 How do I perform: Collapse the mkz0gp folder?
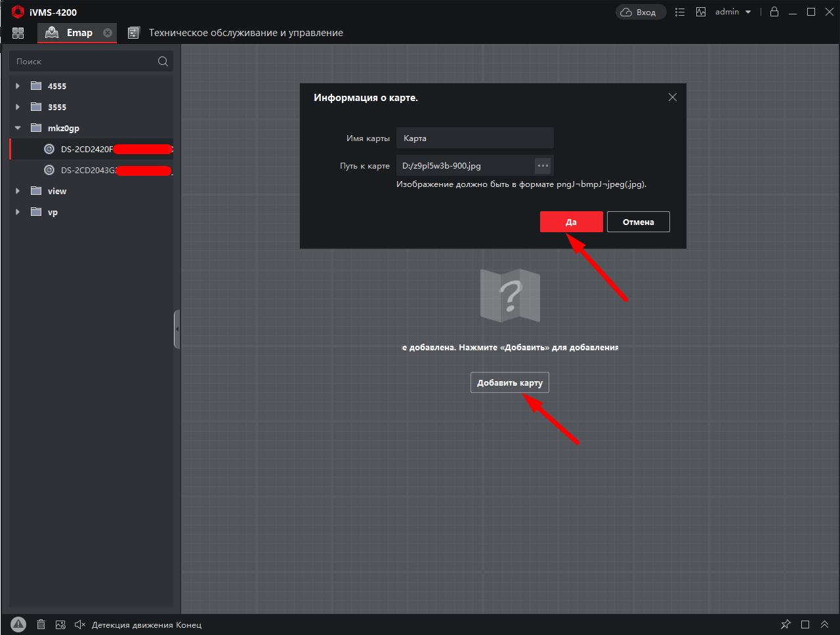[18, 128]
